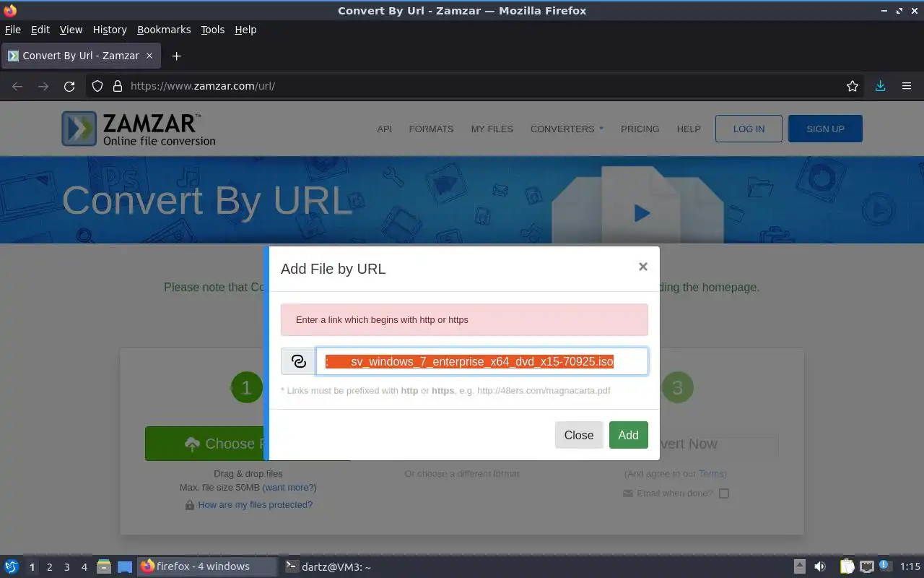This screenshot has height=578, width=924.
Task: Open the Terms link
Action: tap(711, 474)
